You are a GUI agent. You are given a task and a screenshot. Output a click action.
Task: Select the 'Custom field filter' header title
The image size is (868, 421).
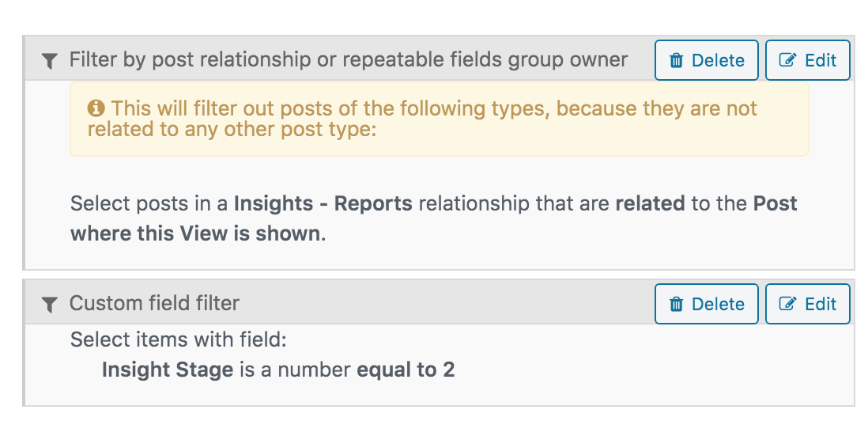(154, 304)
